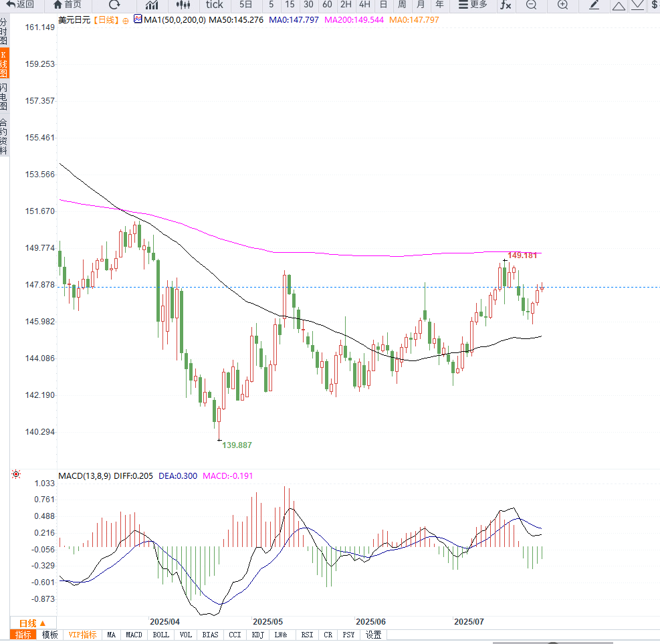The height and width of the screenshot is (644, 660).
Task: Open the 合约资料 side tab
Action: (4, 136)
